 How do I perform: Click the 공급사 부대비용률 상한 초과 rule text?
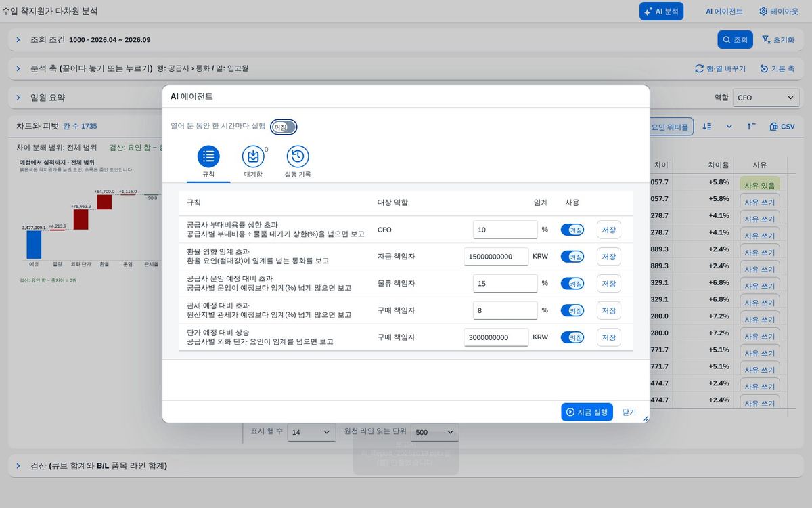point(232,225)
